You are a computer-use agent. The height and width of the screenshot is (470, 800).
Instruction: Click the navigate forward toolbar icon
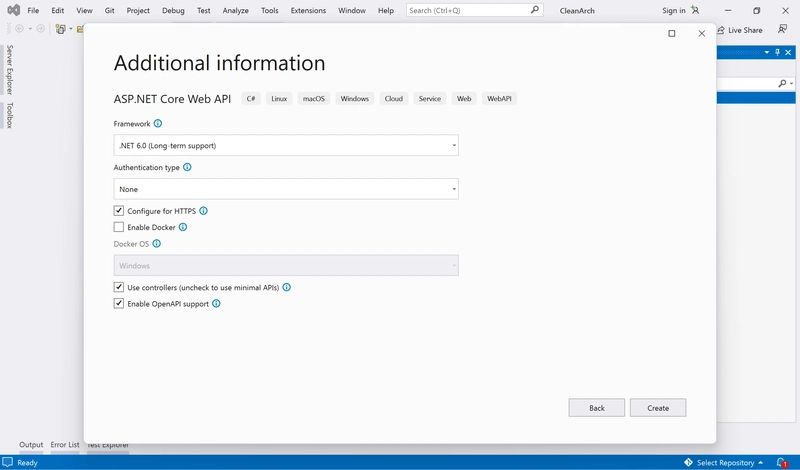40,29
